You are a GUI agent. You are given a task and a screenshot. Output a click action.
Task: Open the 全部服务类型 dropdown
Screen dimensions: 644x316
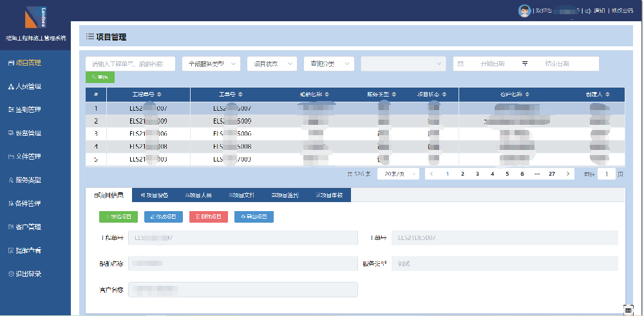point(211,64)
